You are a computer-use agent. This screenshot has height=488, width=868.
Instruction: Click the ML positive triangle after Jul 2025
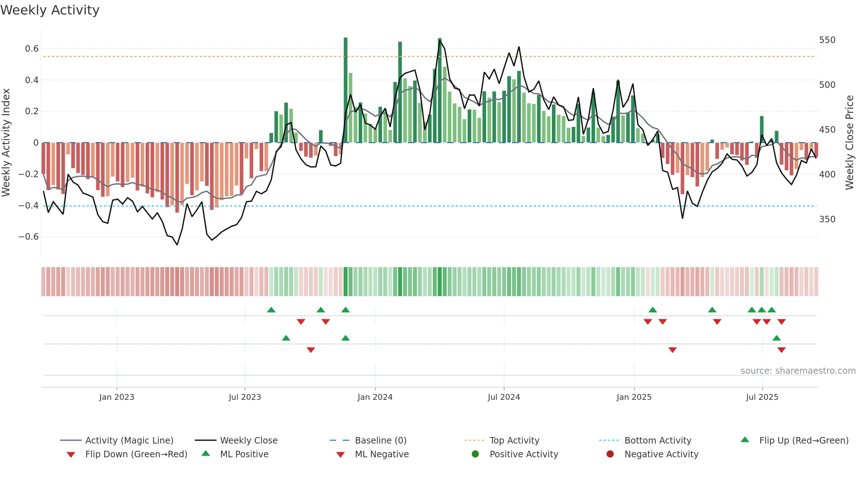pos(776,338)
